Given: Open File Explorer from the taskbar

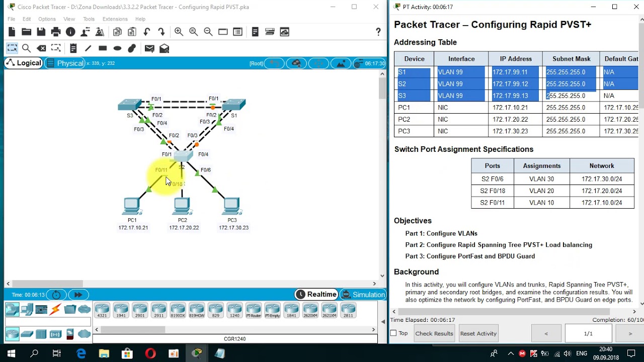Looking at the screenshot, I should click(104, 353).
